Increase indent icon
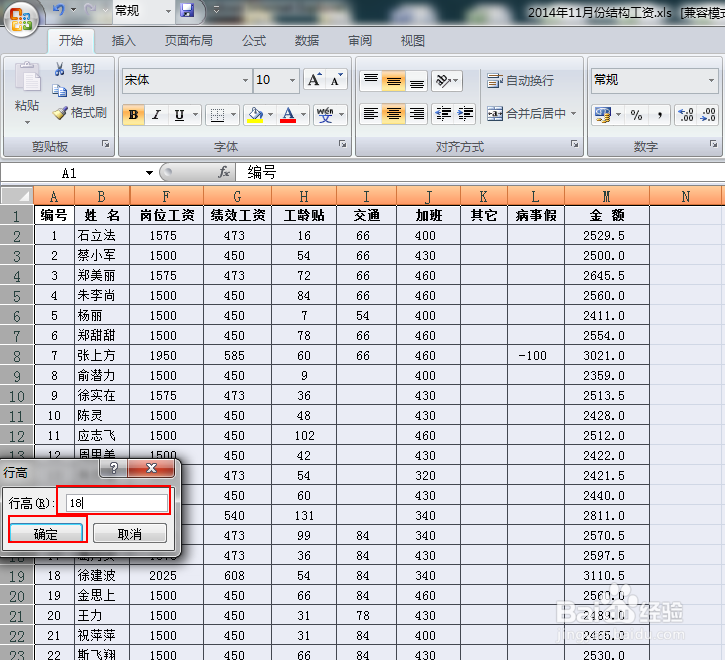 pyautogui.click(x=465, y=114)
